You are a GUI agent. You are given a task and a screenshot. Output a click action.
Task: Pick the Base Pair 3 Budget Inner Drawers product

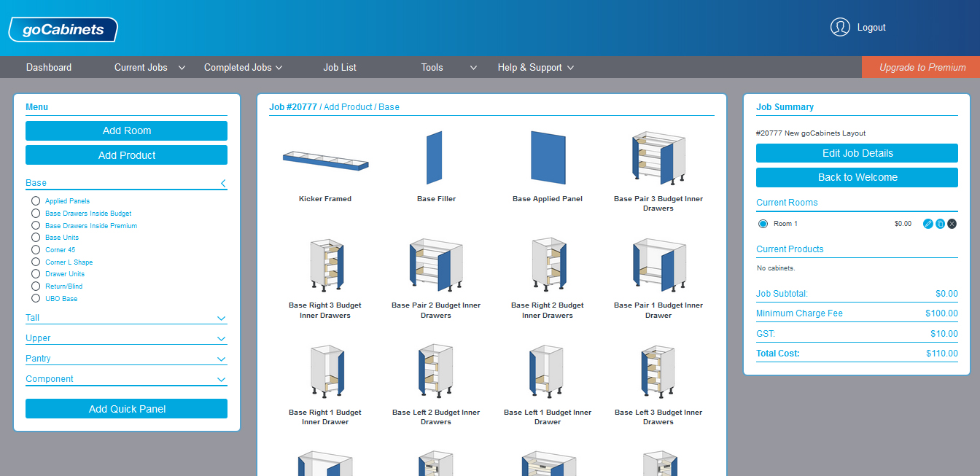click(x=658, y=157)
